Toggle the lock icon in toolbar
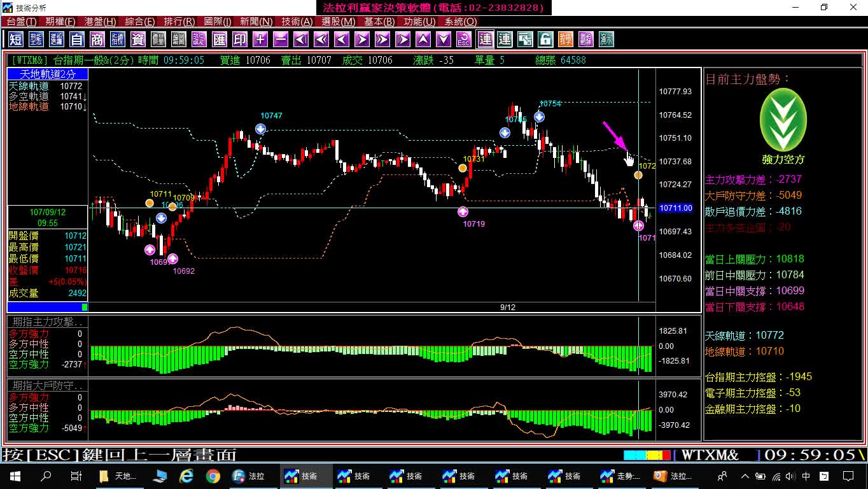Screen dimensions: 868x489 point(545,39)
